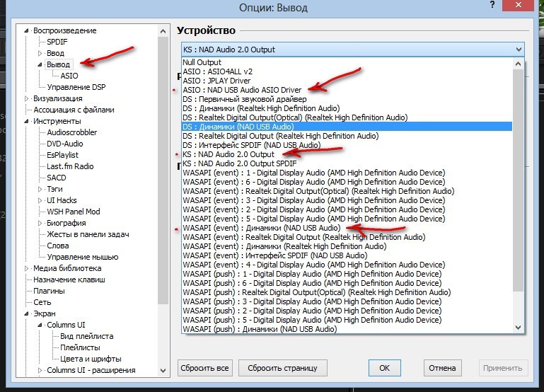Expand Columns UI - расширения node

tap(40, 370)
